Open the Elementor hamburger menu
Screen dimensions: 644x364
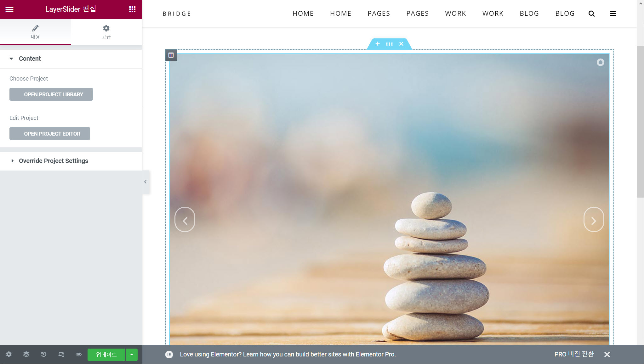point(9,9)
